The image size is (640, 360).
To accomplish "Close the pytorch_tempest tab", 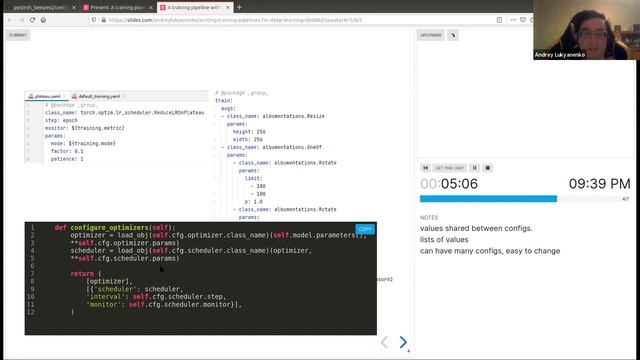I will click(x=74, y=7).
